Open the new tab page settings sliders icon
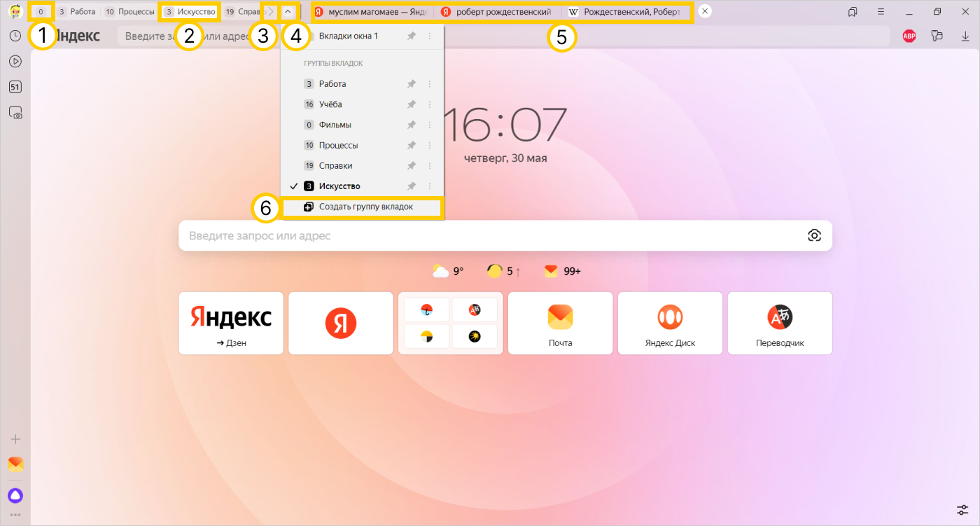The height and width of the screenshot is (526, 980). click(x=963, y=509)
